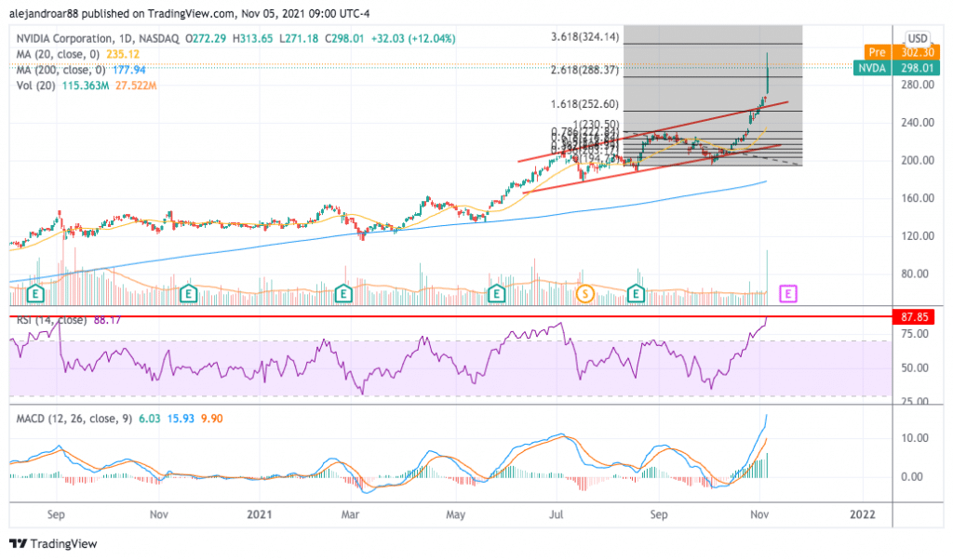The height and width of the screenshot is (560, 953).
Task: Click the 75.00 RSI axis label
Action: [915, 333]
